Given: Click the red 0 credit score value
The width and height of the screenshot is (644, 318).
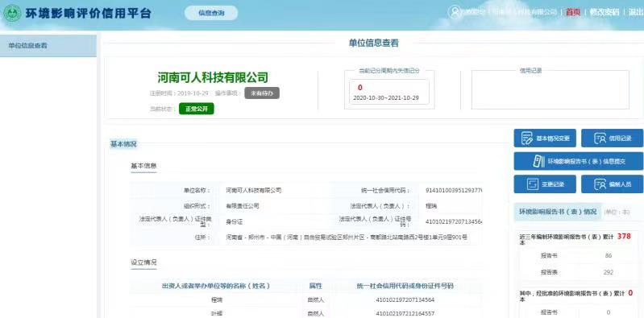Looking at the screenshot, I should click(359, 88).
